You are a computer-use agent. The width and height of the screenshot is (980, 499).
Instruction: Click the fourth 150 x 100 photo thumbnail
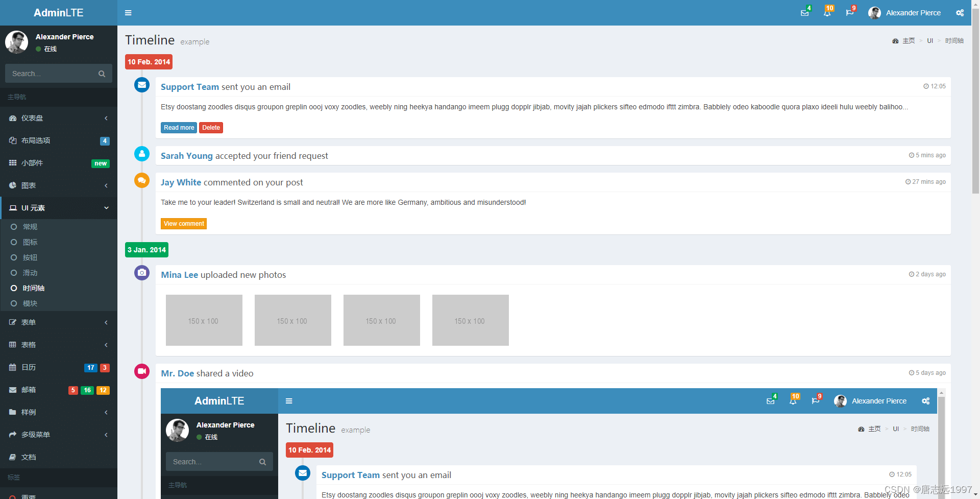point(471,320)
